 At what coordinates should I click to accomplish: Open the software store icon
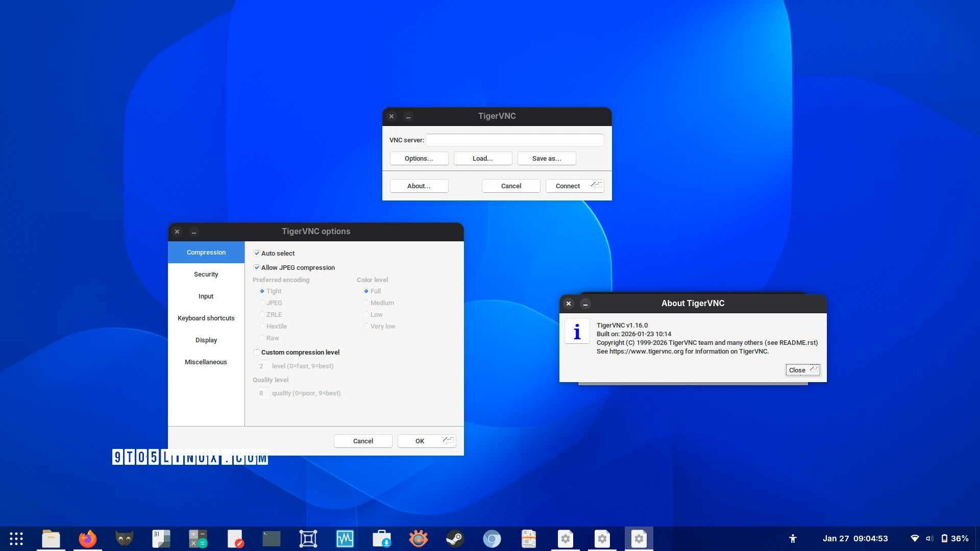(381, 539)
